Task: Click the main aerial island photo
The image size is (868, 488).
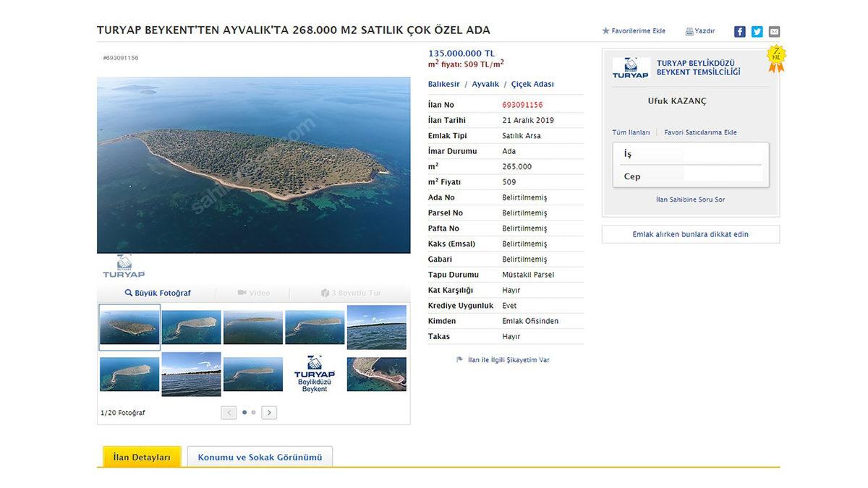Action: coord(253,165)
